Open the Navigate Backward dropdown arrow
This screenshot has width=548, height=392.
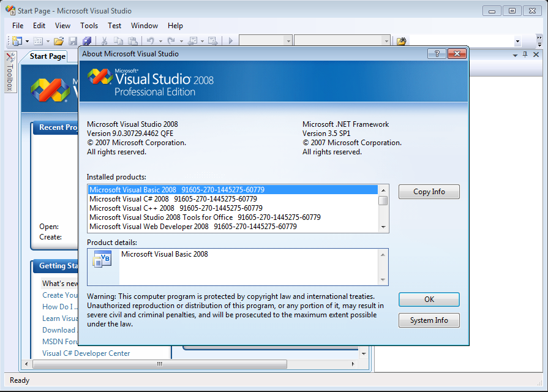(202, 41)
